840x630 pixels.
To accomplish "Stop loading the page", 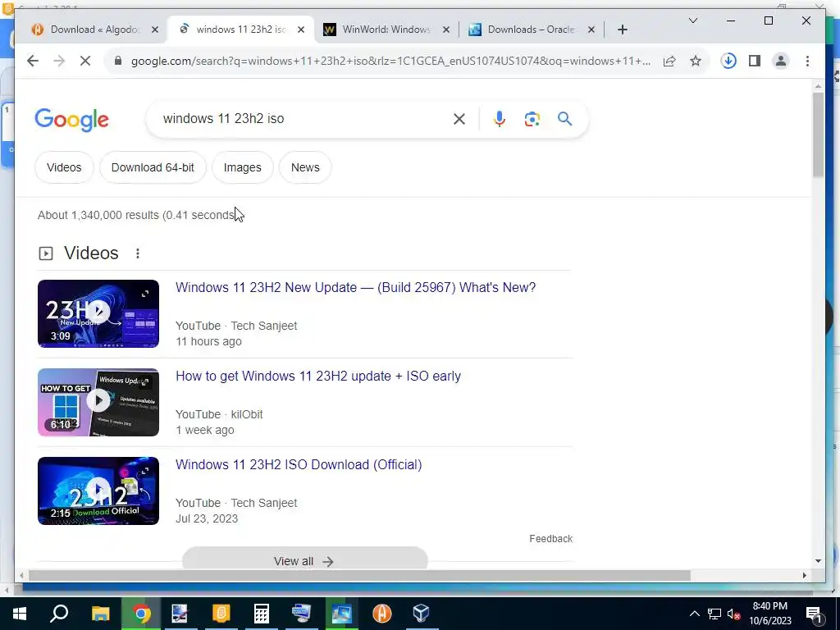I will point(85,61).
